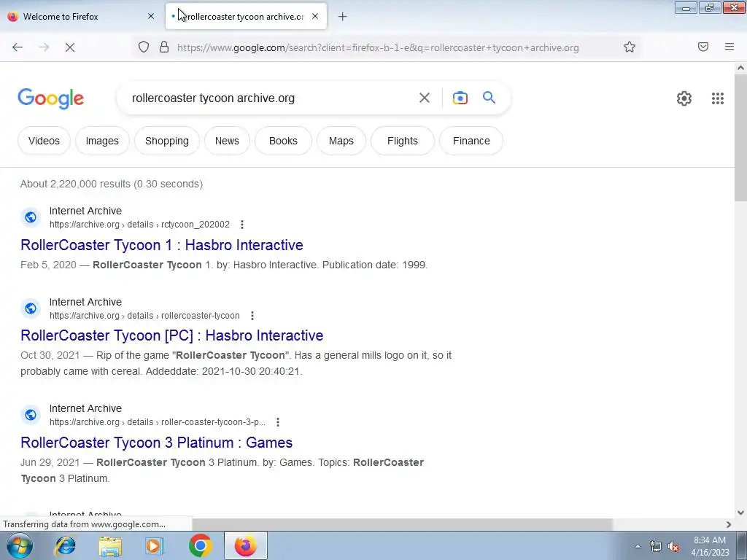Click scrollbar down arrow
747x560 pixels.
pos(740,513)
